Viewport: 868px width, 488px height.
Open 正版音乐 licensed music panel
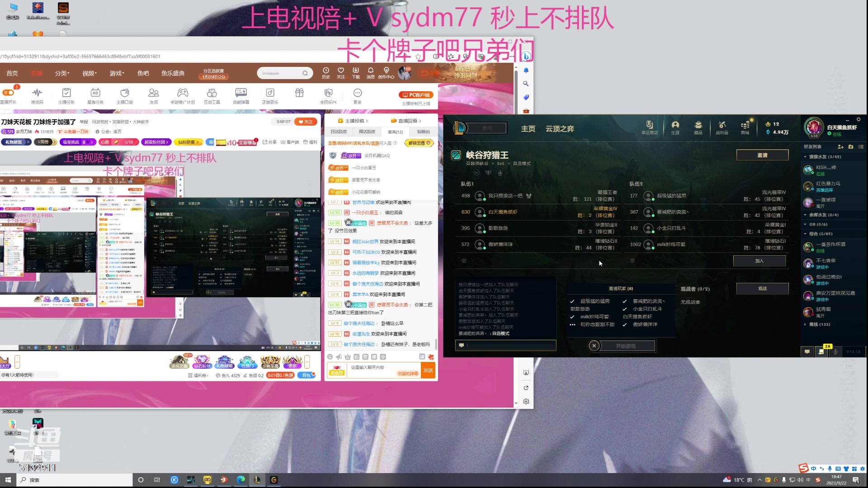click(270, 96)
